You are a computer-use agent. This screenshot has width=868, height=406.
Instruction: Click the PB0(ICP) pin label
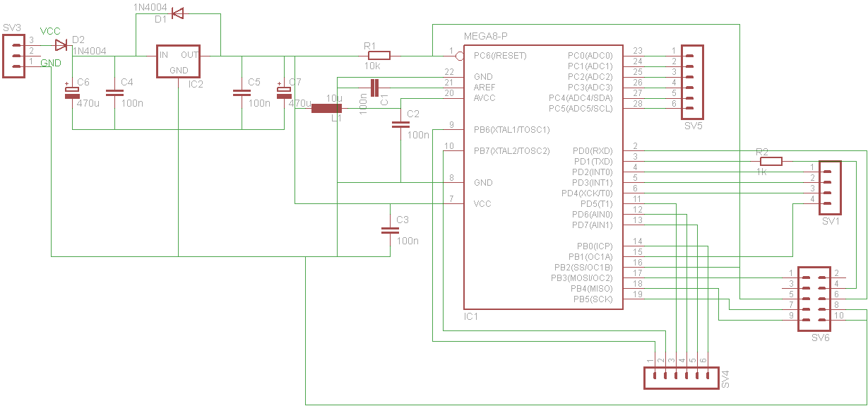coord(595,246)
